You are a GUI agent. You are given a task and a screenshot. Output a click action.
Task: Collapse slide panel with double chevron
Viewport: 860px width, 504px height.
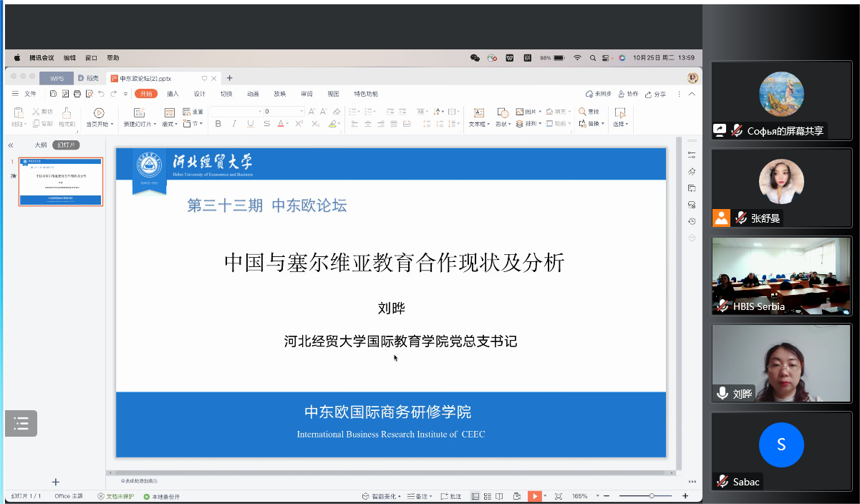pos(11,145)
